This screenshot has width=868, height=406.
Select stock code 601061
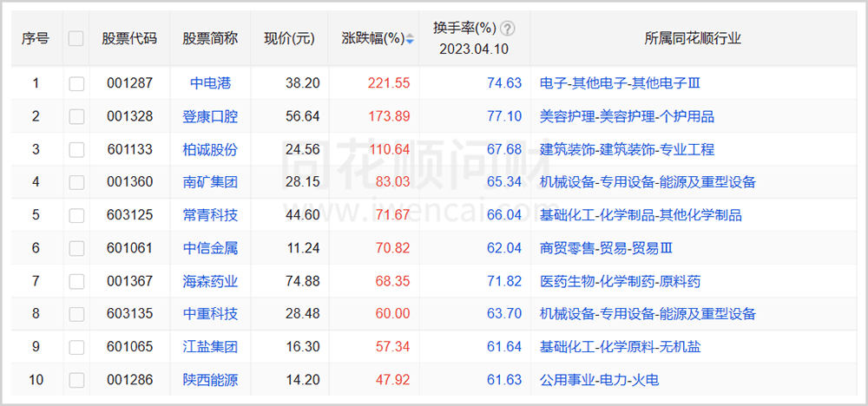pyautogui.click(x=129, y=248)
